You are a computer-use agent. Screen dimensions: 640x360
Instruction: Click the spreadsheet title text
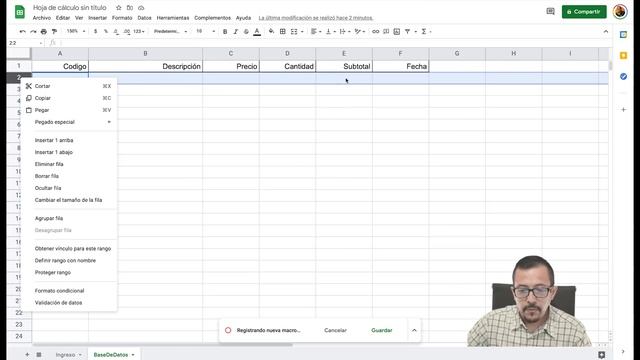69,8
